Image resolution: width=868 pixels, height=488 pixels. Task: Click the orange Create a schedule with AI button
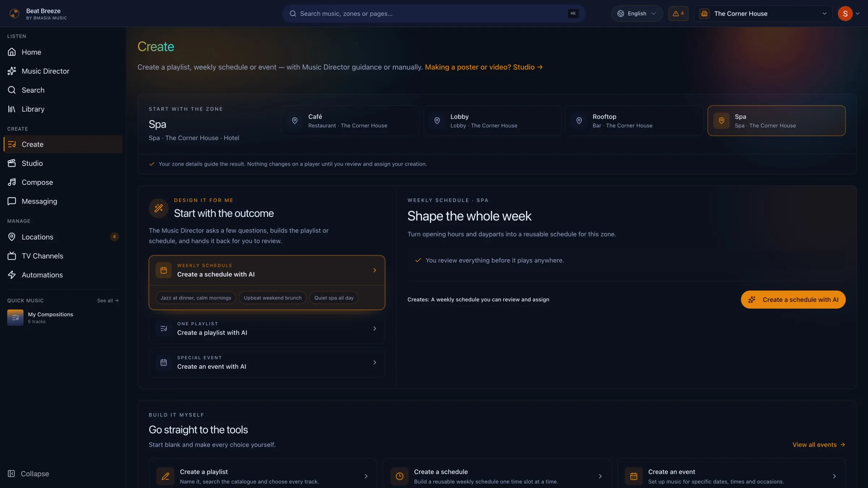(x=793, y=300)
